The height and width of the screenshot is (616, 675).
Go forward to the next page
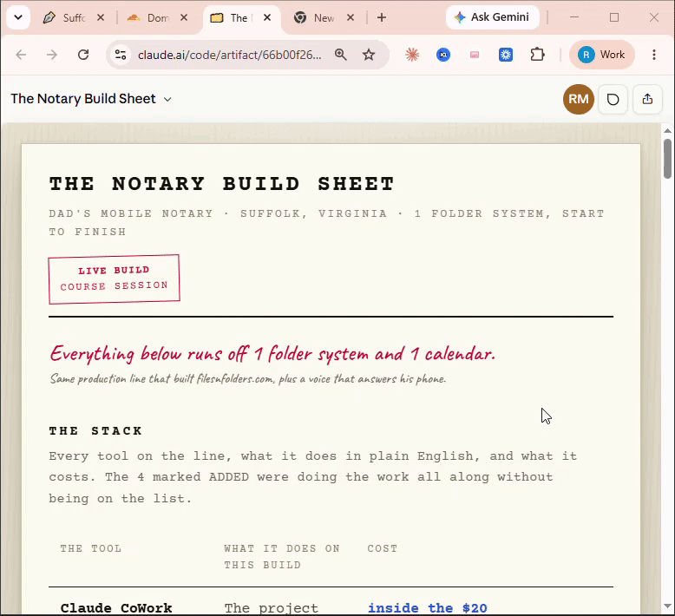click(x=52, y=55)
